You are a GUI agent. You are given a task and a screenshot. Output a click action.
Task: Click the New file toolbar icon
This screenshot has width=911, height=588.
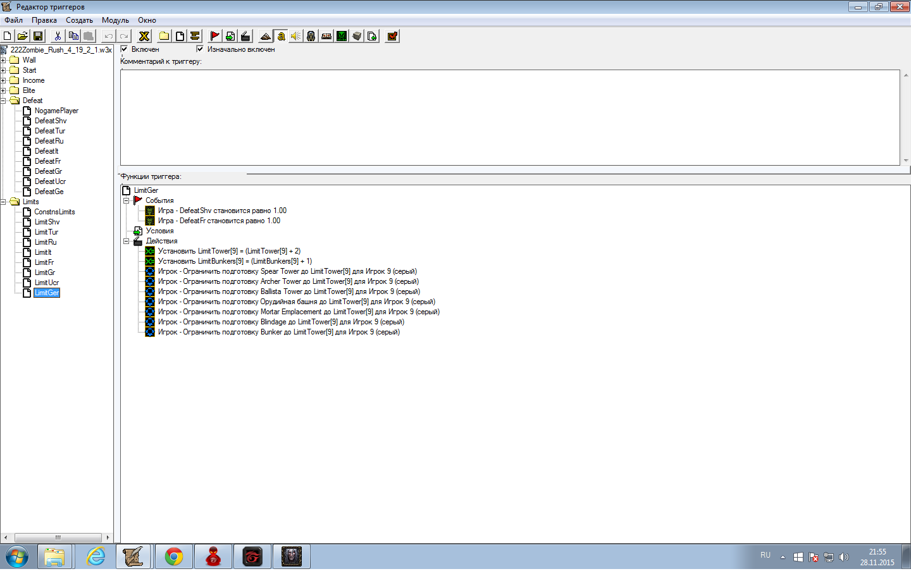(8, 36)
